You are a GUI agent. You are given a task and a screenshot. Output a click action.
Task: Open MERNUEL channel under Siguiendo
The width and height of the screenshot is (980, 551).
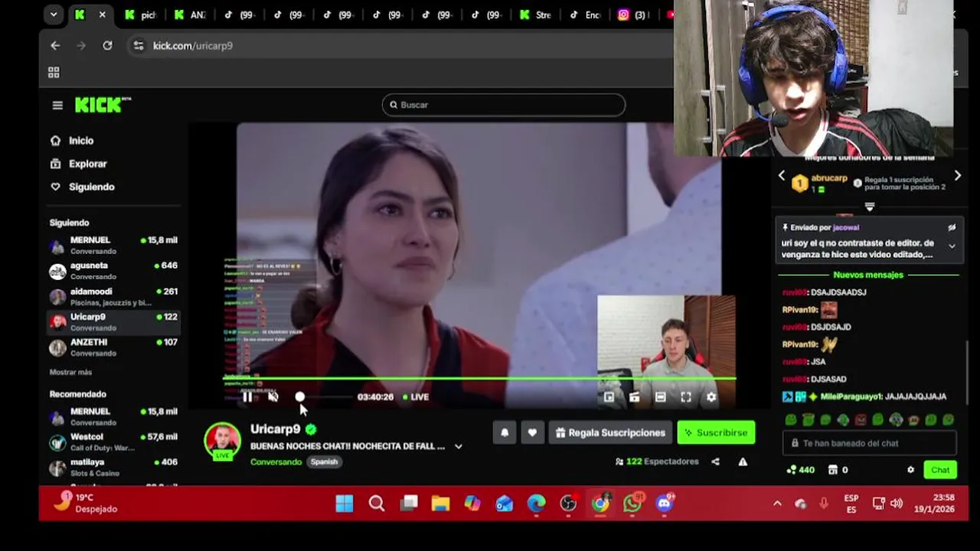click(113, 245)
